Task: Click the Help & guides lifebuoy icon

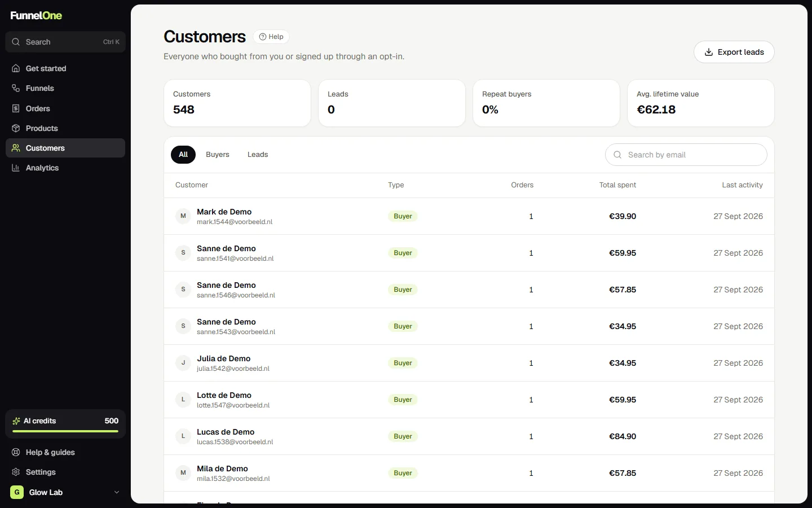Action: coord(16,452)
